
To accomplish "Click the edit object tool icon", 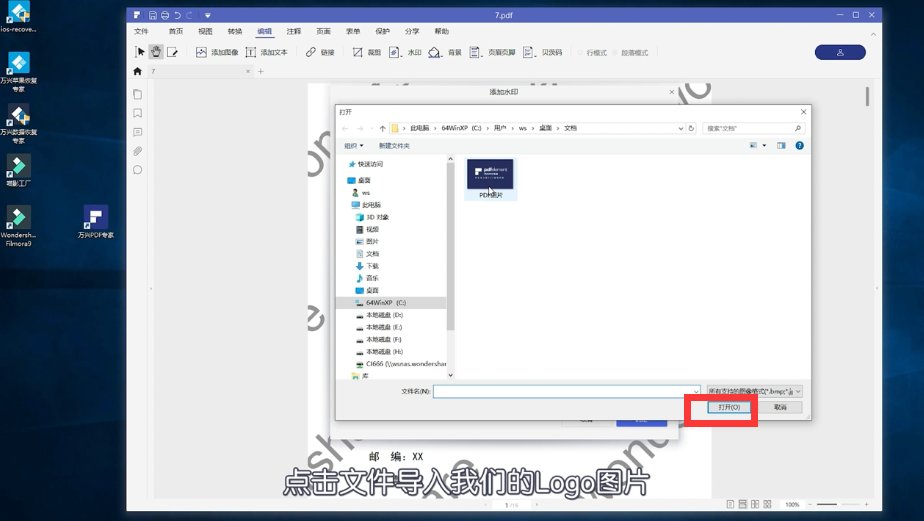I will coord(172,52).
